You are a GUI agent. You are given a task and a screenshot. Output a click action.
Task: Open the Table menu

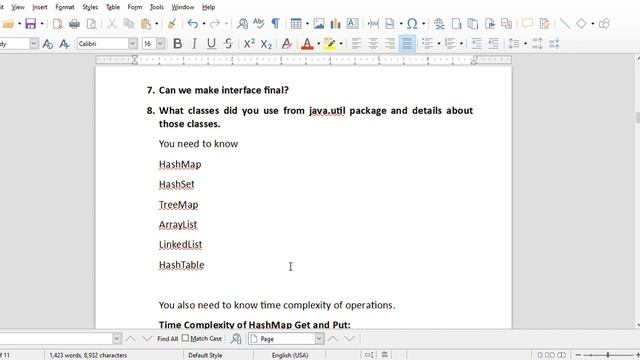(113, 7)
